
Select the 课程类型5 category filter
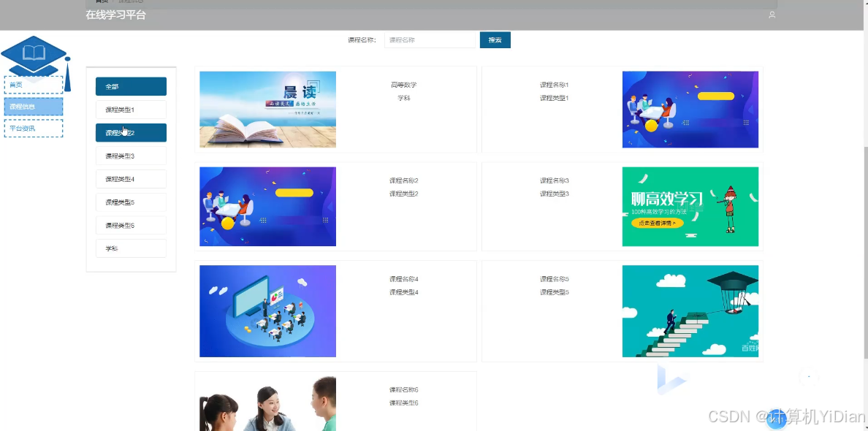point(131,202)
